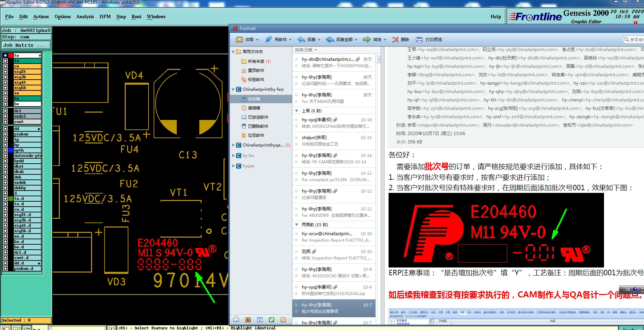
Task: Click the Help menu button
Action: coord(495,16)
